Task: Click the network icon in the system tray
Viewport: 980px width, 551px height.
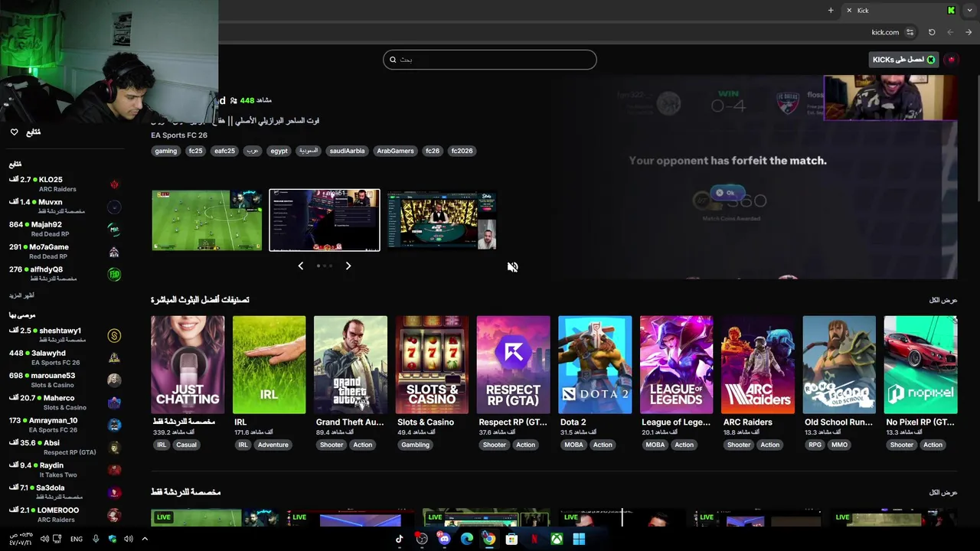Action: (x=57, y=539)
